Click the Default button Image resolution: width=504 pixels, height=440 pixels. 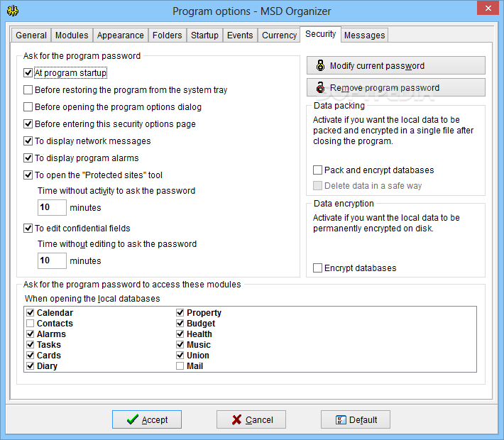click(x=356, y=419)
